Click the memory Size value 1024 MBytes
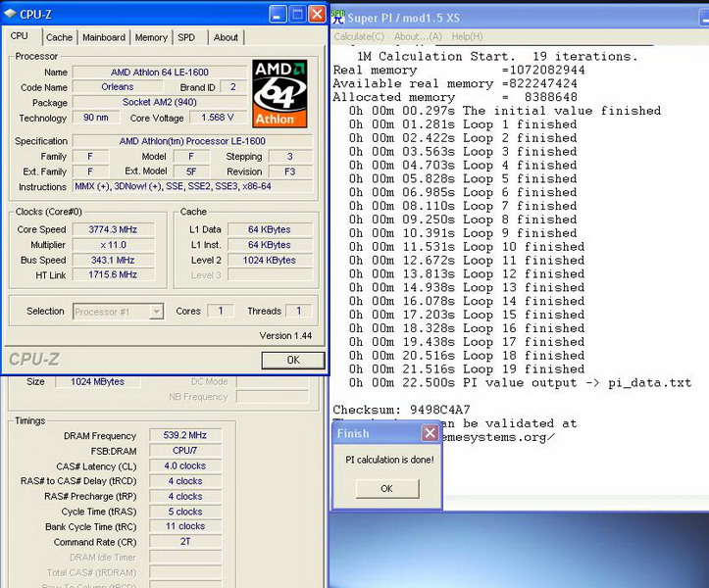The height and width of the screenshot is (588, 709). pos(97,381)
